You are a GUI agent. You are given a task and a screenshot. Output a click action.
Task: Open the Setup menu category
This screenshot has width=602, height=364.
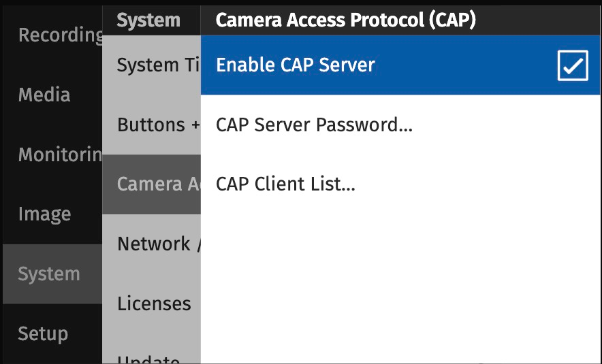coord(43,334)
